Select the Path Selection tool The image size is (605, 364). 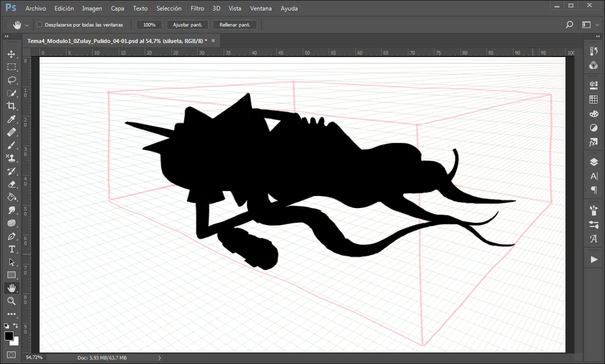click(x=12, y=262)
